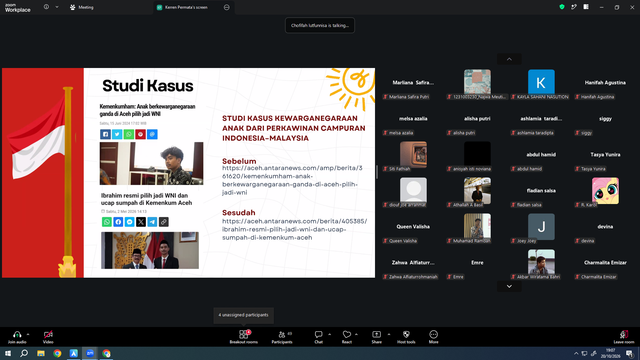This screenshot has width=640, height=360.
Task: Click the Leave room button
Action: pos(624,337)
